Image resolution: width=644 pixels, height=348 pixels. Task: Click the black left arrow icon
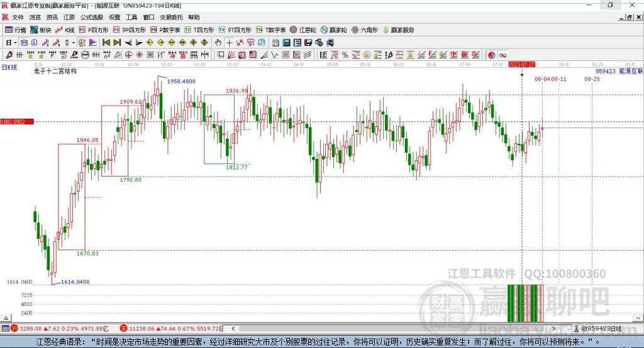tap(128, 43)
